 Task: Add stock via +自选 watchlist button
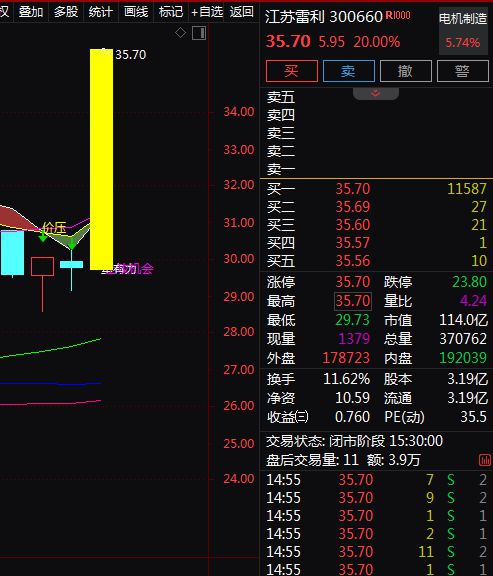207,12
